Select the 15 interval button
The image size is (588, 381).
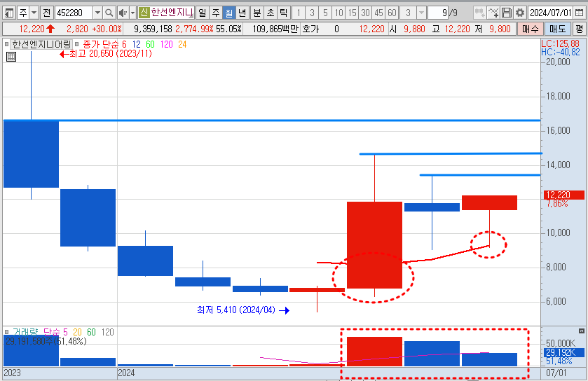pyautogui.click(x=352, y=13)
